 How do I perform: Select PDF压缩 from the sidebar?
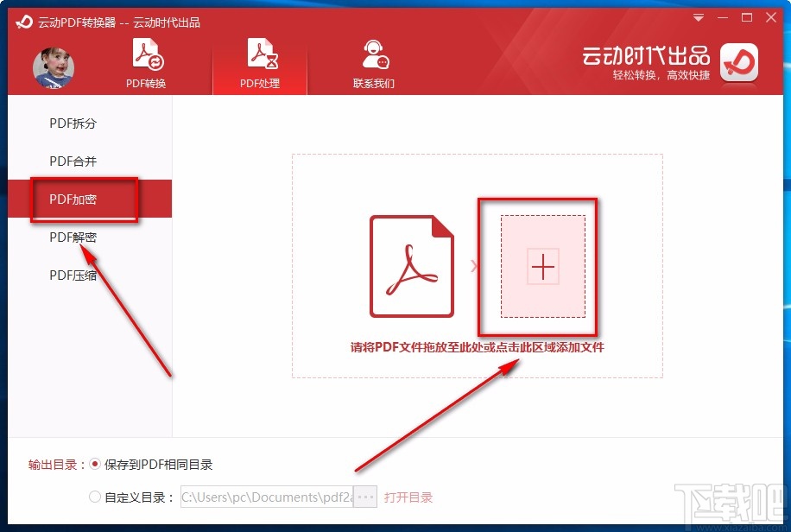pos(73,275)
